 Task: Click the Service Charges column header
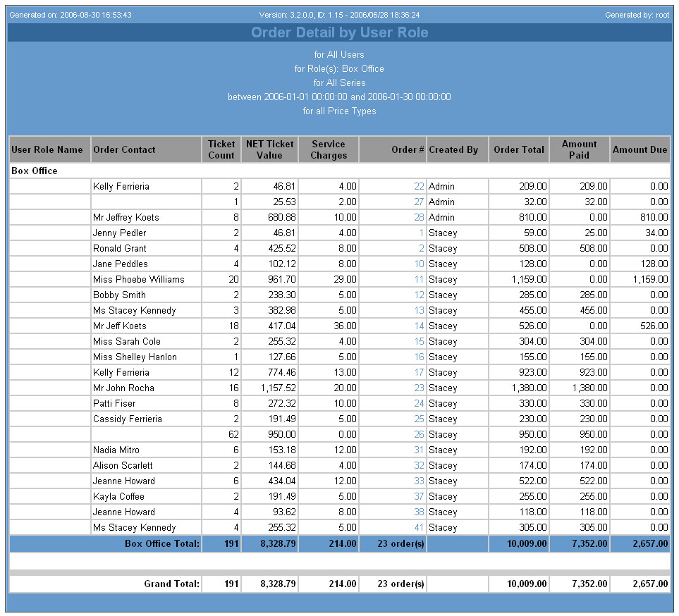coord(329,150)
